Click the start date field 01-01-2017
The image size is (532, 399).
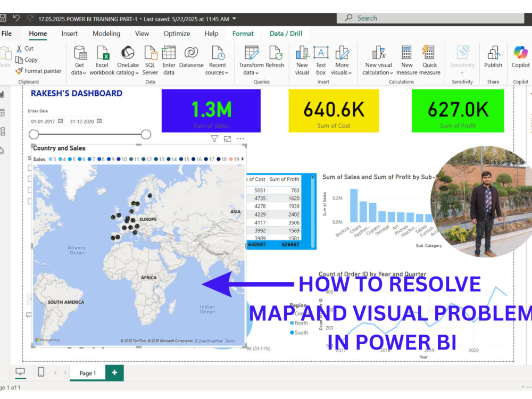[x=43, y=121]
